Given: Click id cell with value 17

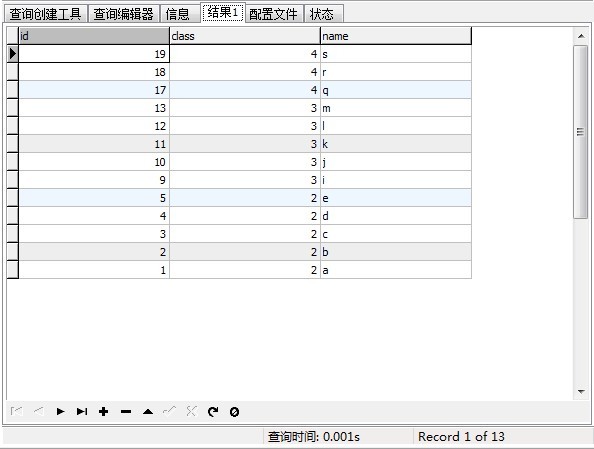Looking at the screenshot, I should coord(94,90).
